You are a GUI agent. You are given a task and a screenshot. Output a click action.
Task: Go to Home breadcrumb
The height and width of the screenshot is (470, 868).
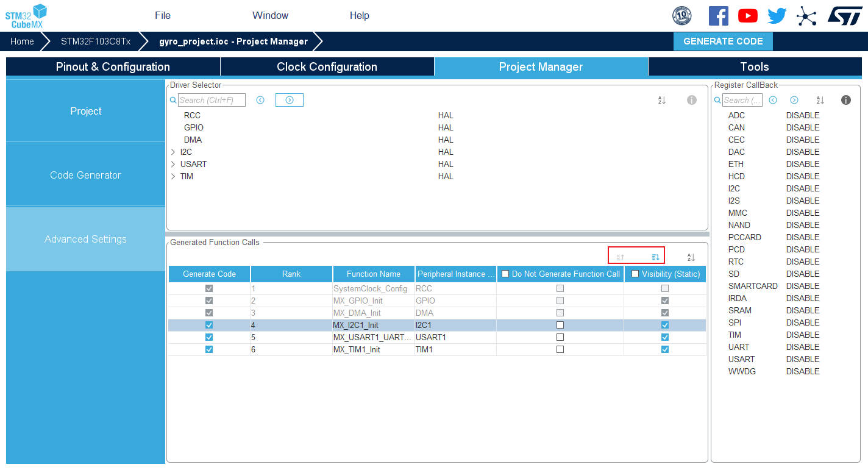coord(22,41)
